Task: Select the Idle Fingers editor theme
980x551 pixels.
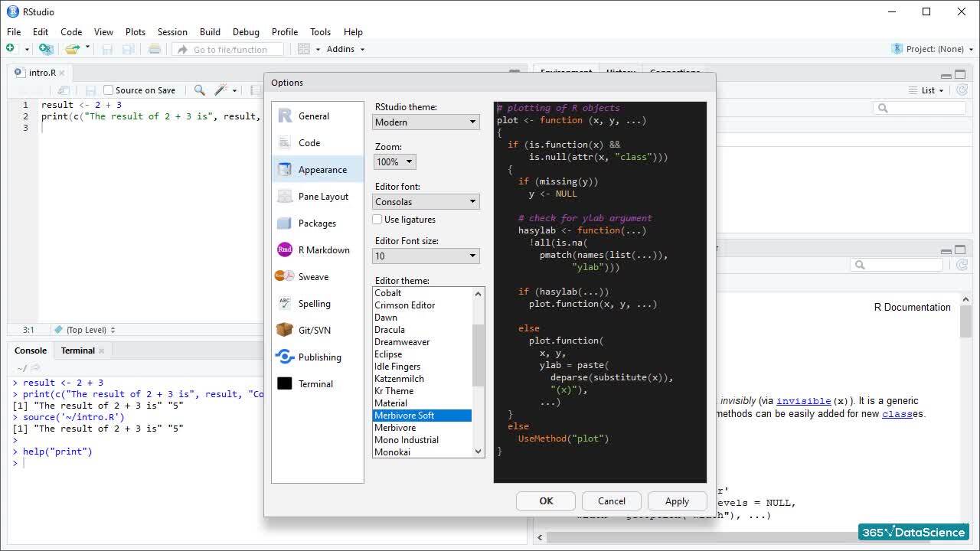Action: tap(422, 367)
